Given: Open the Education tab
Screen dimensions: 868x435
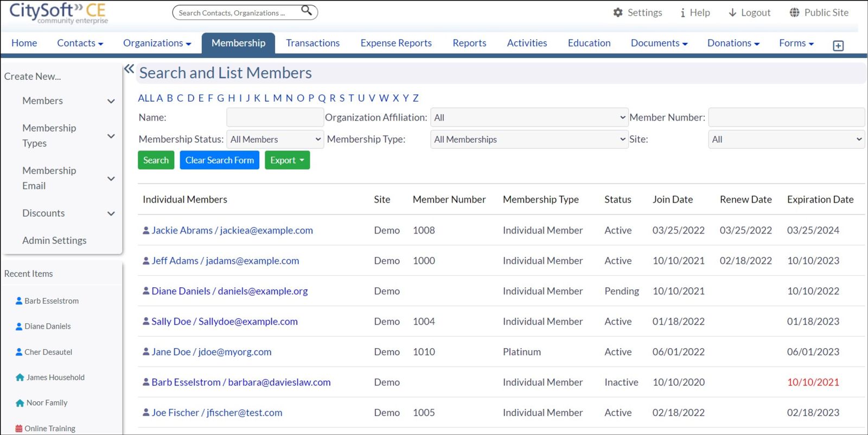Looking at the screenshot, I should 589,43.
